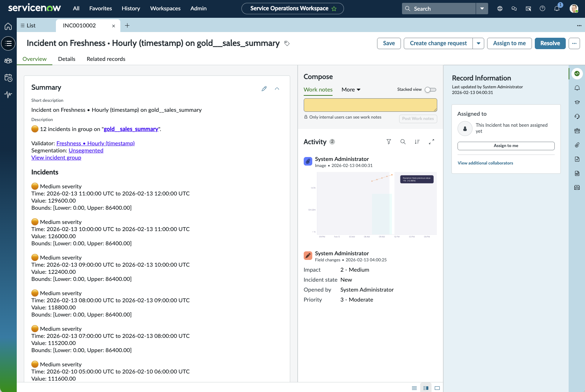The image size is (585, 392).
Task: Open View additional collaborators link
Action: [x=485, y=163]
